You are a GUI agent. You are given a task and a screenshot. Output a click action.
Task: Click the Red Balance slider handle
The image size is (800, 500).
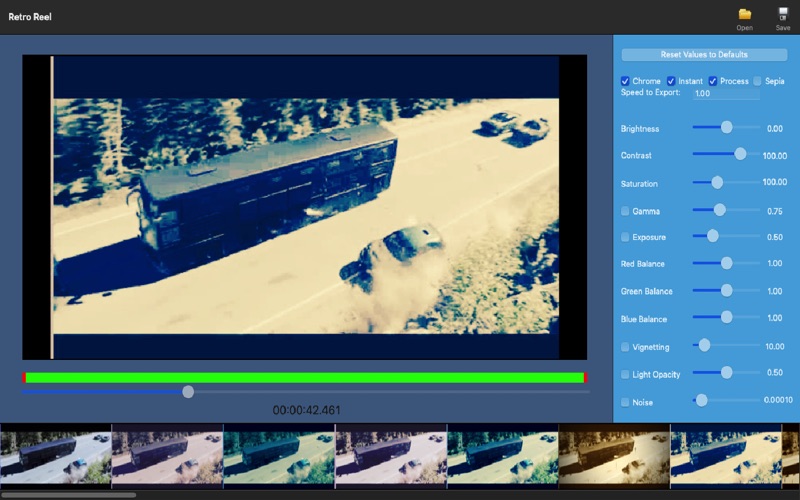pos(727,263)
